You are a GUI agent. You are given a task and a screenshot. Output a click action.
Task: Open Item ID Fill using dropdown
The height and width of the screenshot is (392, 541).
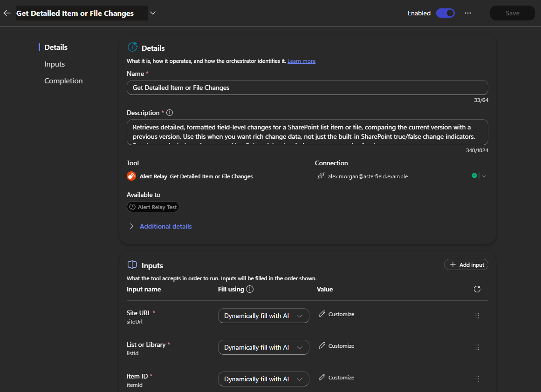click(264, 379)
